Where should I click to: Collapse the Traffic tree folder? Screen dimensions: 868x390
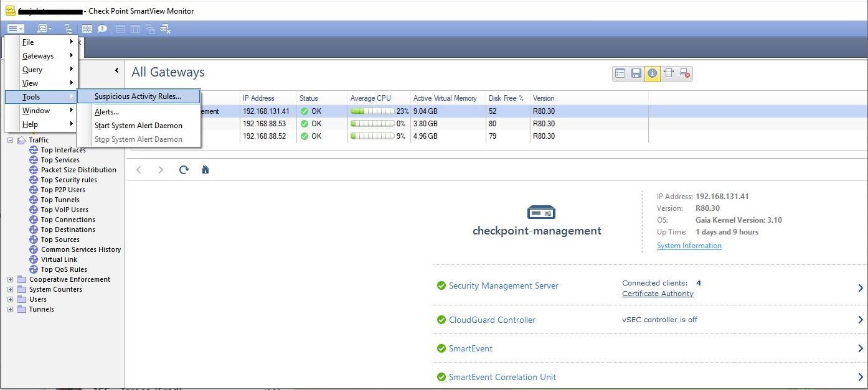11,140
